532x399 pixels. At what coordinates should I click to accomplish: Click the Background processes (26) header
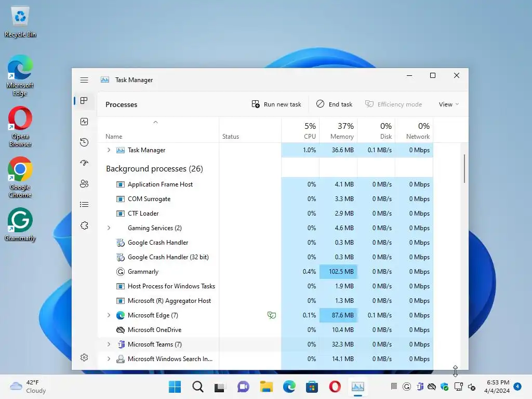tap(154, 169)
